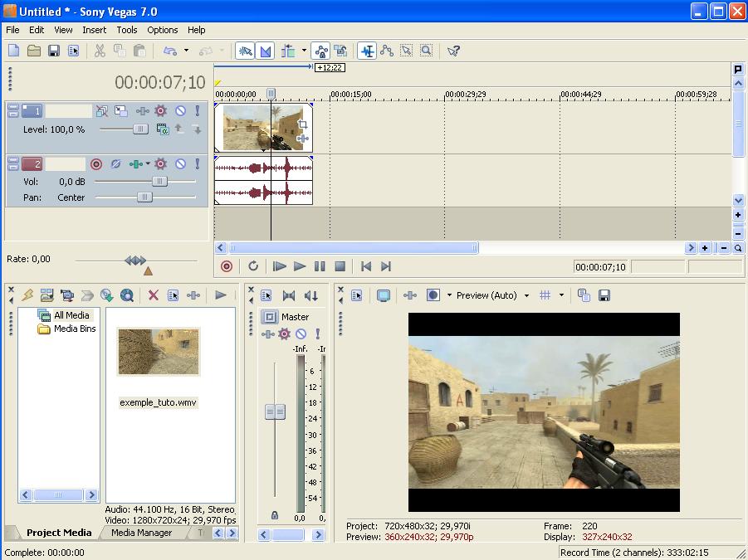This screenshot has height=560, width=748.
Task: Click the audio track Pan slider handle
Action: pyautogui.click(x=144, y=197)
